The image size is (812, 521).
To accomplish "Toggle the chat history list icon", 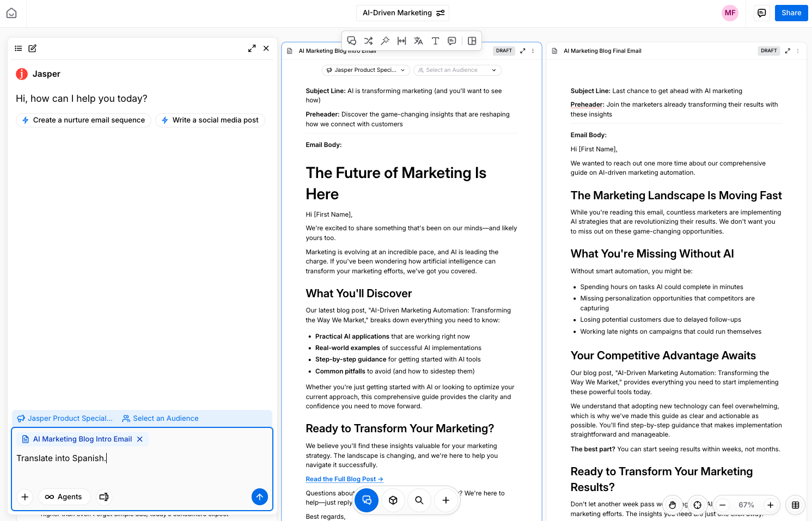I will [19, 48].
